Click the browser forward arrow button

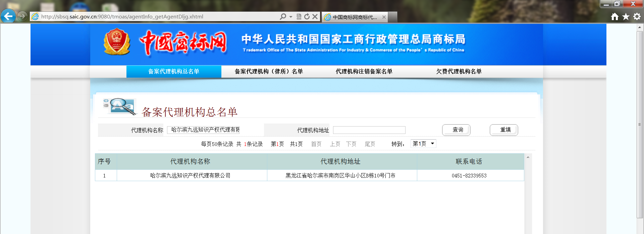22,16
